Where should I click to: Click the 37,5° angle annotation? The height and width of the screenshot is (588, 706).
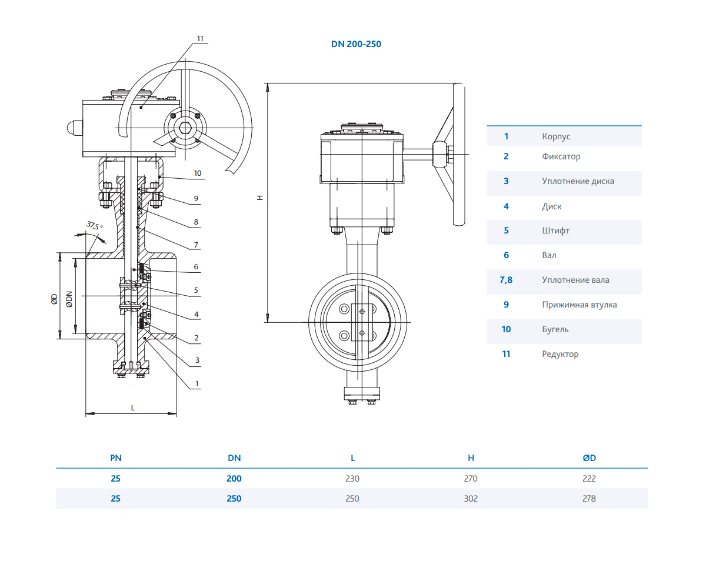tap(94, 226)
